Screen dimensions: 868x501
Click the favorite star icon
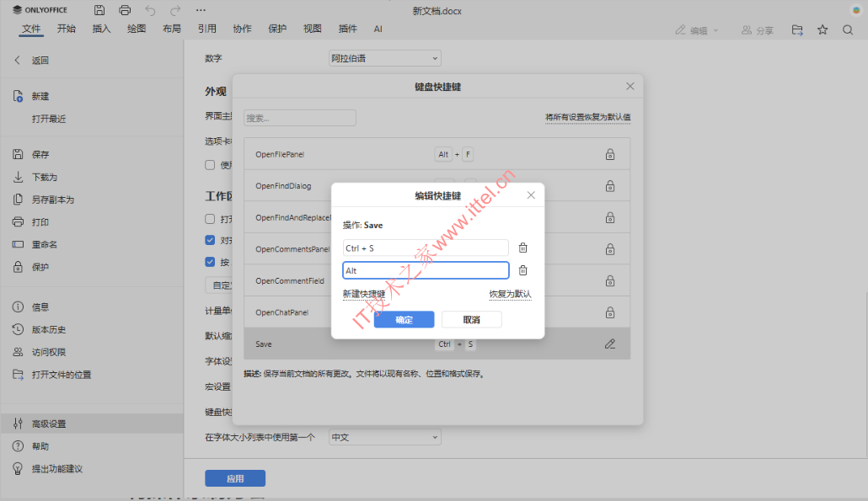(x=822, y=29)
